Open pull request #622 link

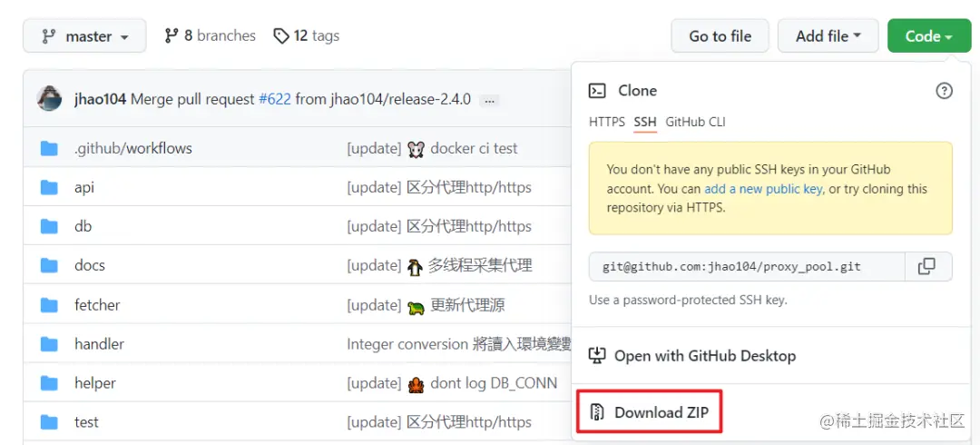coord(275,99)
